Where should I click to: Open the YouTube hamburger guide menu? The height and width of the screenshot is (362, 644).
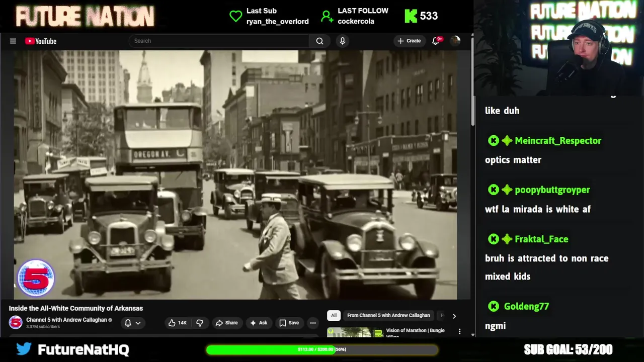(13, 41)
